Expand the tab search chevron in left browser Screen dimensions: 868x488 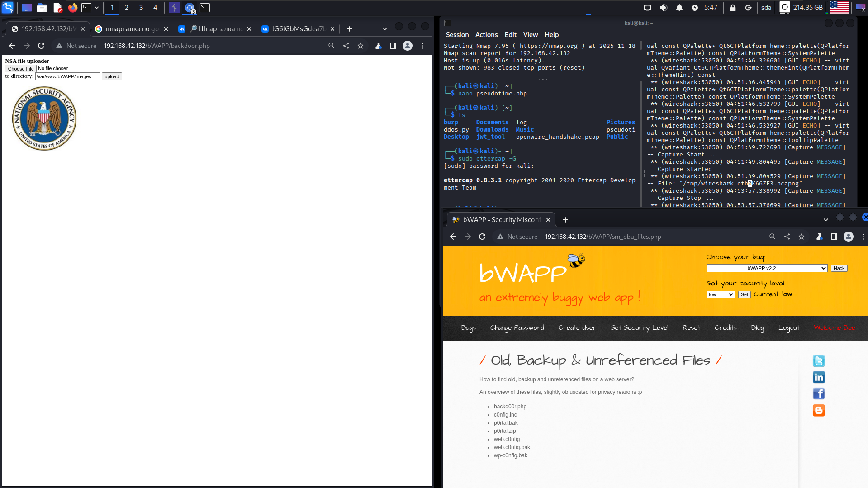(384, 29)
